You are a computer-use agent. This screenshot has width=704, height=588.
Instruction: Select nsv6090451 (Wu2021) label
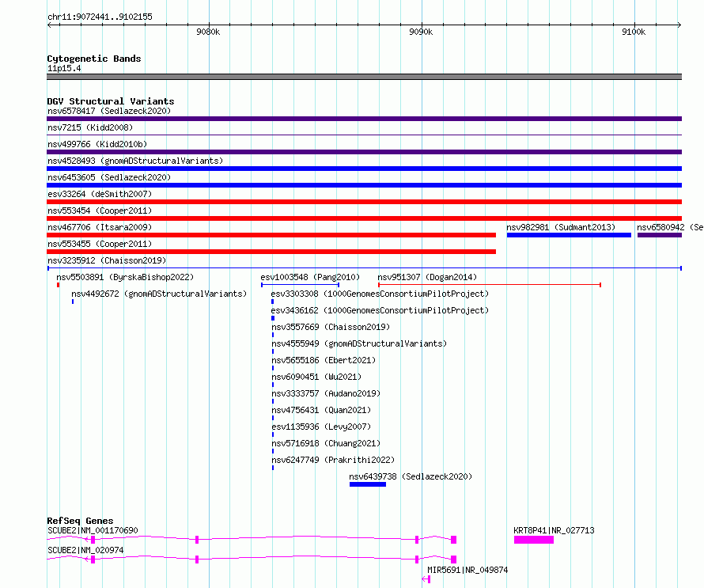tap(316, 377)
